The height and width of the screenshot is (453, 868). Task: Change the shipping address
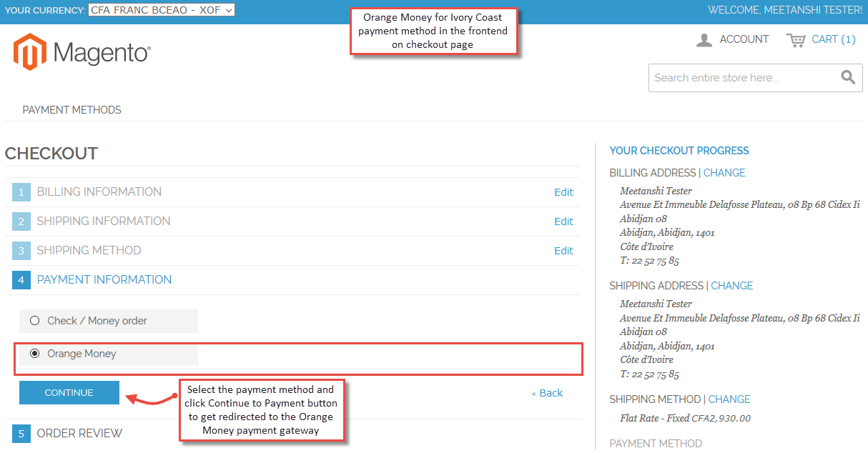coord(732,286)
